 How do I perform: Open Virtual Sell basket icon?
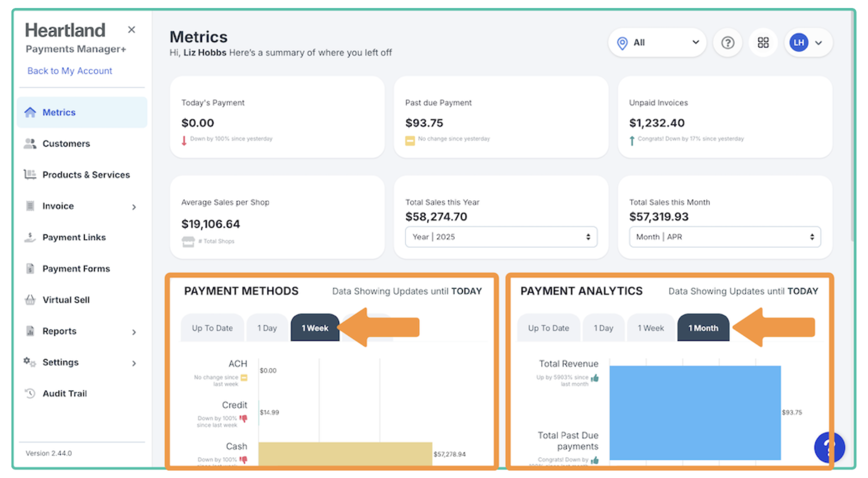tap(30, 300)
